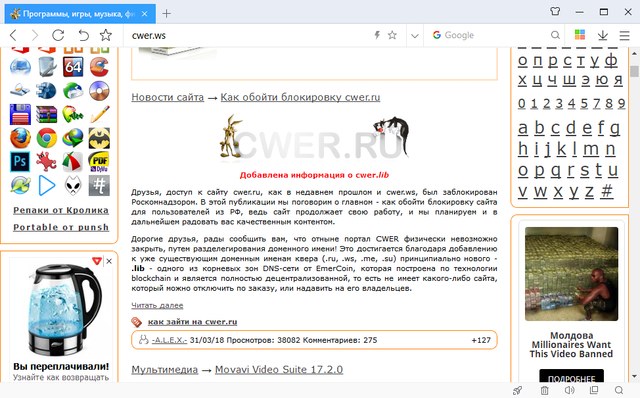Open Movavi Video Suite 17.2.0 link
The image size is (640, 398).
tap(279, 370)
